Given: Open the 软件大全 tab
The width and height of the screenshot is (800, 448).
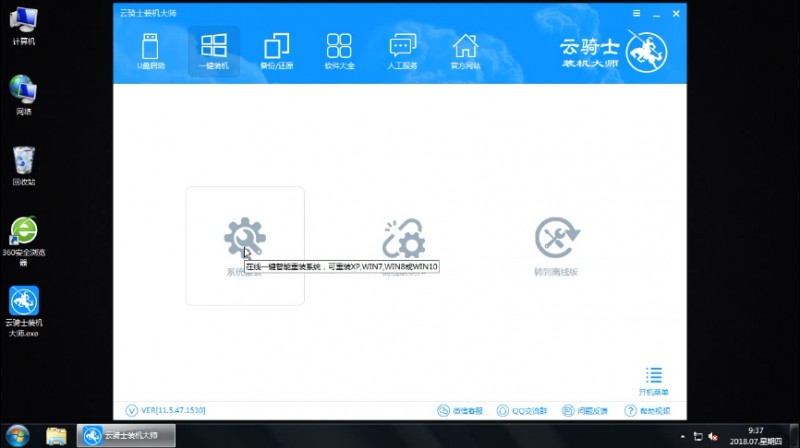Looking at the screenshot, I should tap(339, 52).
